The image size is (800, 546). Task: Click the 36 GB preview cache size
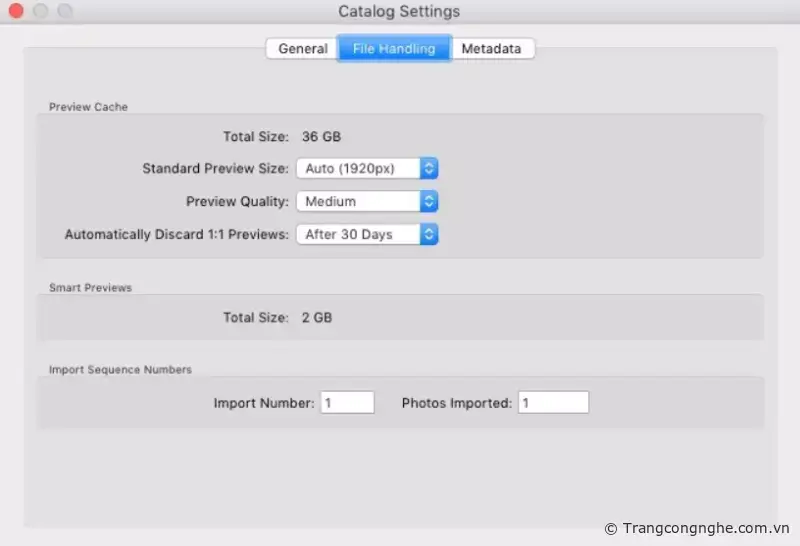[x=321, y=136]
